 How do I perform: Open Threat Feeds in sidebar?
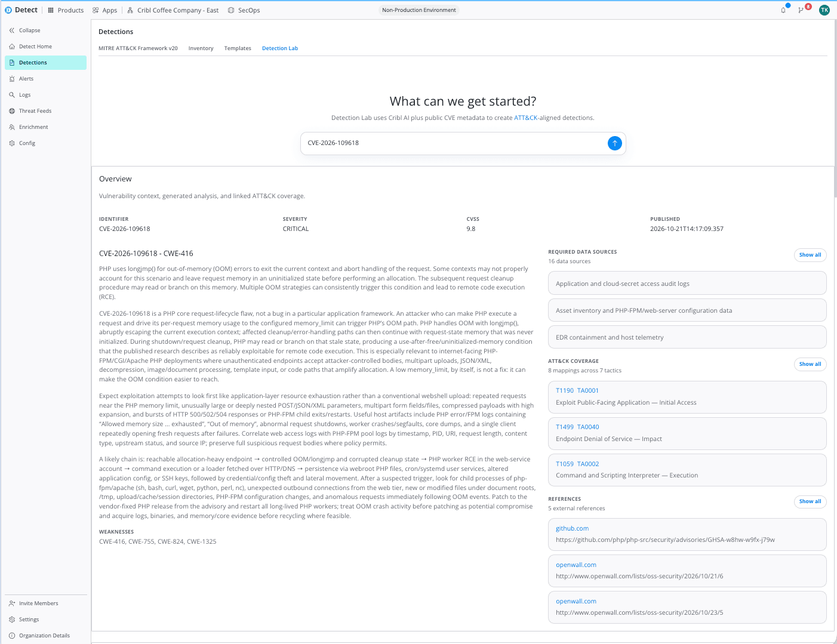(45, 111)
